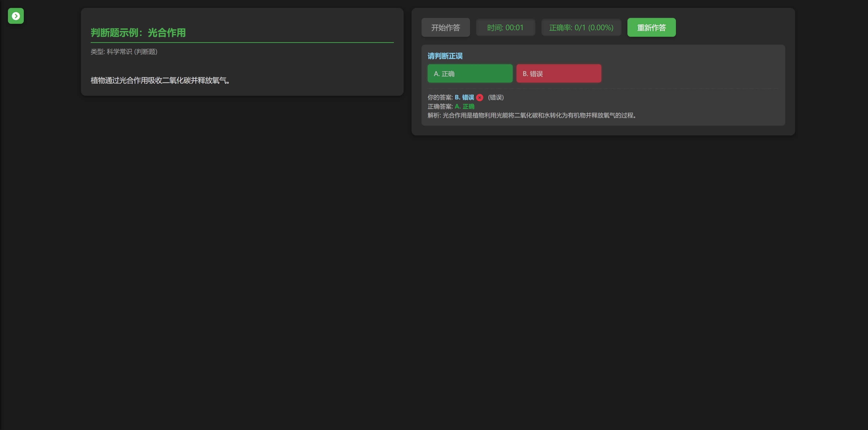
Task: Click the (错误) result label
Action: pyautogui.click(x=496, y=97)
